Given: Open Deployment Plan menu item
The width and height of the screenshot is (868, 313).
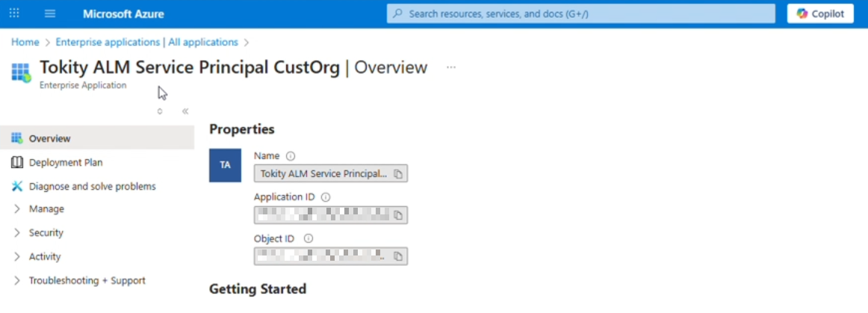Looking at the screenshot, I should click(x=66, y=162).
